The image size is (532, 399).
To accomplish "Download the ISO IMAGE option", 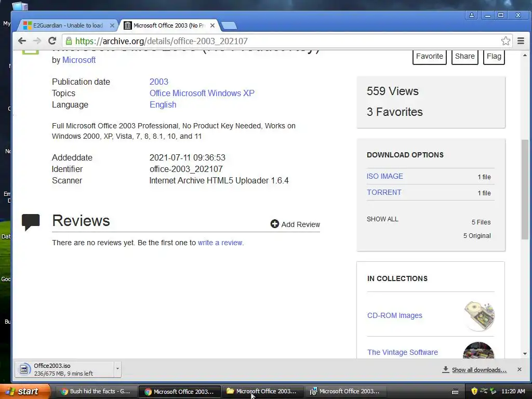I will tap(385, 177).
